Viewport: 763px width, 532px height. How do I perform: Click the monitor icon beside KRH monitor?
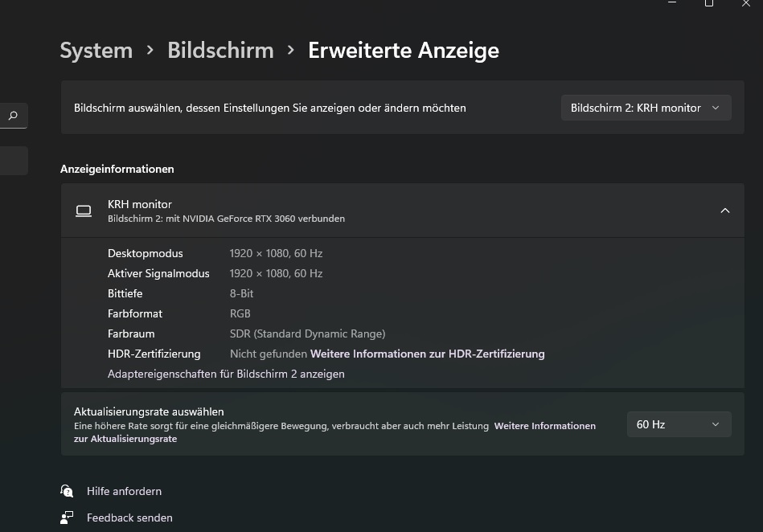click(84, 211)
